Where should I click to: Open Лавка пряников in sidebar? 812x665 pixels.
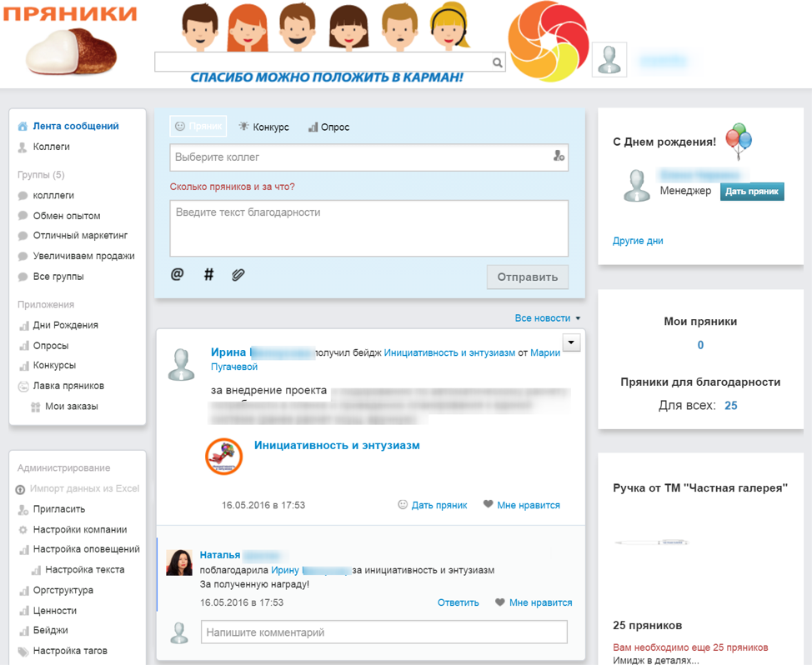click(68, 386)
